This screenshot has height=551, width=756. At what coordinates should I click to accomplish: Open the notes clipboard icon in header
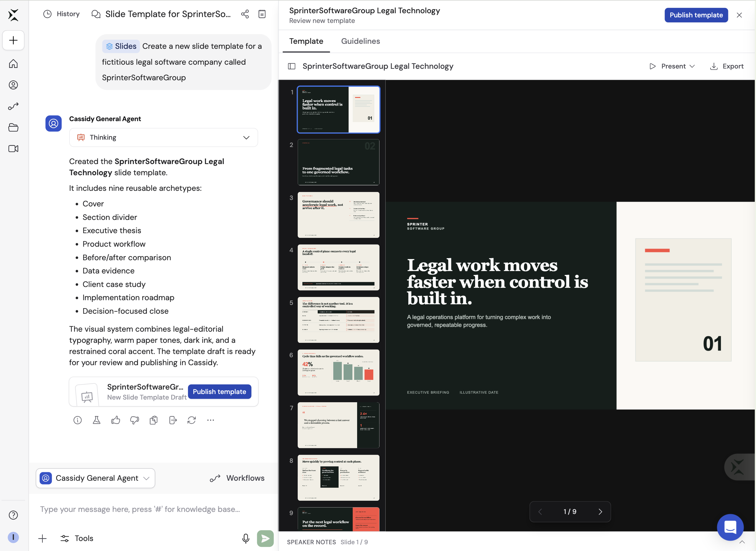click(262, 14)
